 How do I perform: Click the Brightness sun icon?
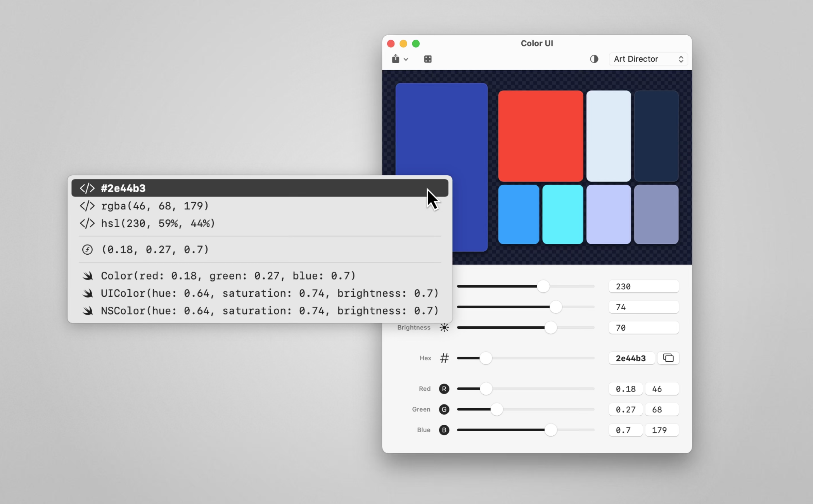[444, 328]
